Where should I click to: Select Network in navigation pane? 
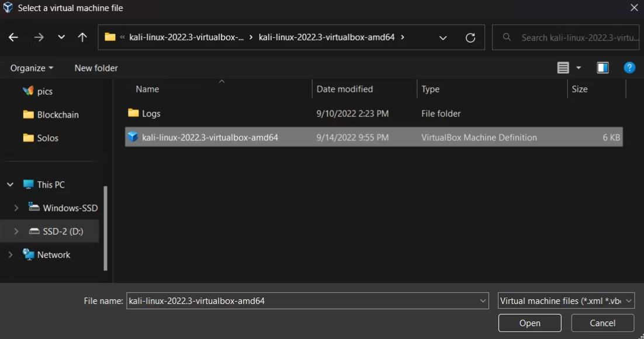(54, 255)
